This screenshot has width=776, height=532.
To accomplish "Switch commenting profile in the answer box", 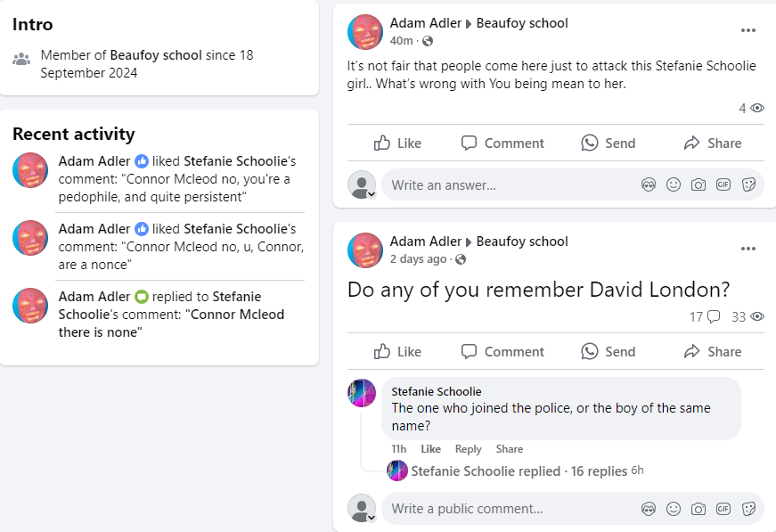I will pyautogui.click(x=362, y=185).
